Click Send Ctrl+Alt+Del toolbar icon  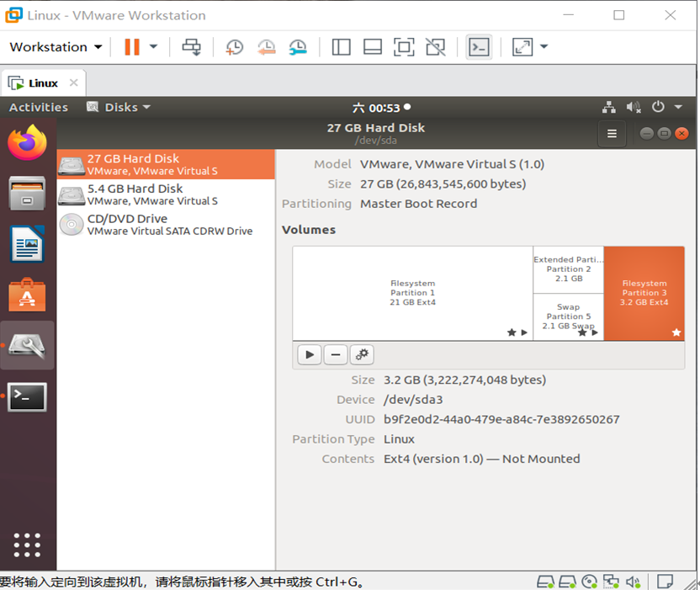(192, 47)
